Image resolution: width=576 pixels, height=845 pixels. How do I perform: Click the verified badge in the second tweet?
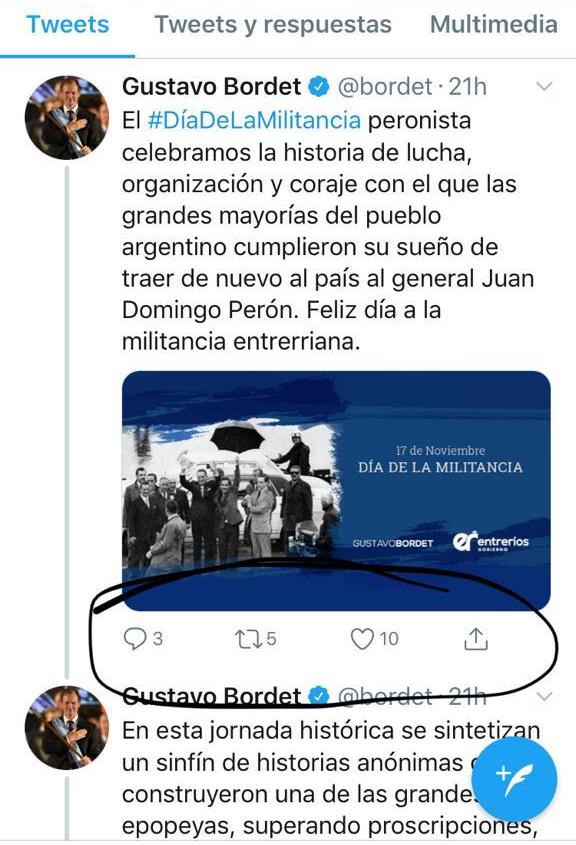click(x=319, y=696)
